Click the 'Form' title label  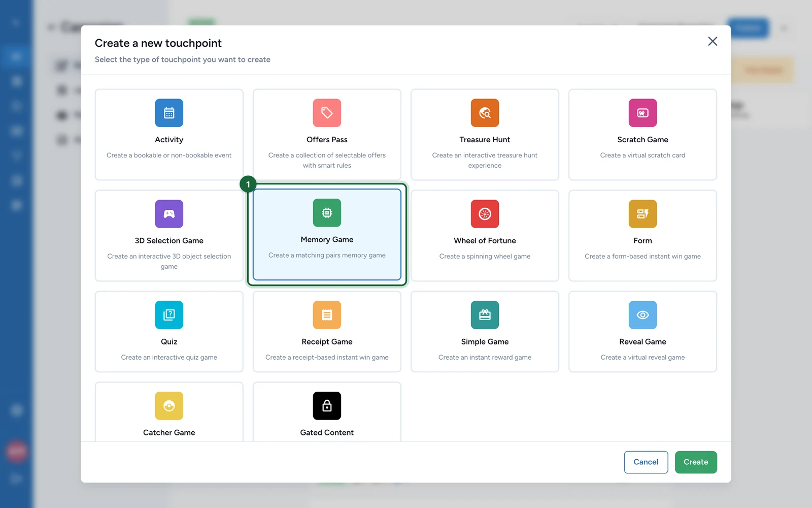click(642, 241)
